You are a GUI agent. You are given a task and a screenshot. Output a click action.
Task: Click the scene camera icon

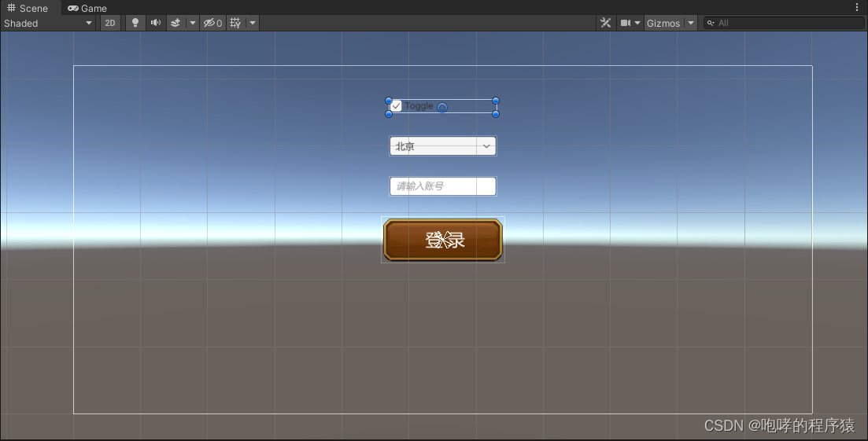pos(626,23)
